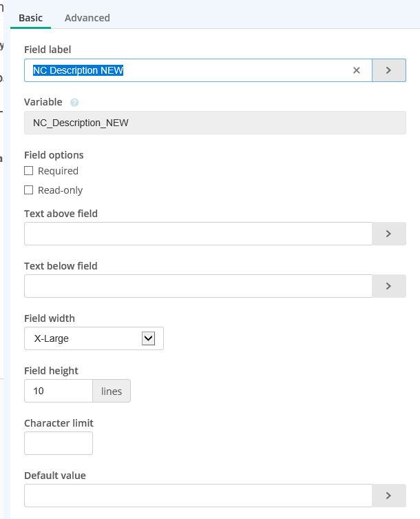
Task: Click the arrow button beside Field label
Action: (388, 70)
